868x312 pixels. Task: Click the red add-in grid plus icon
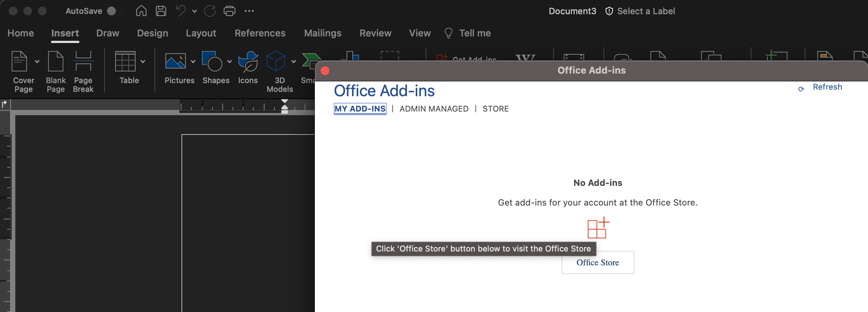tap(598, 228)
